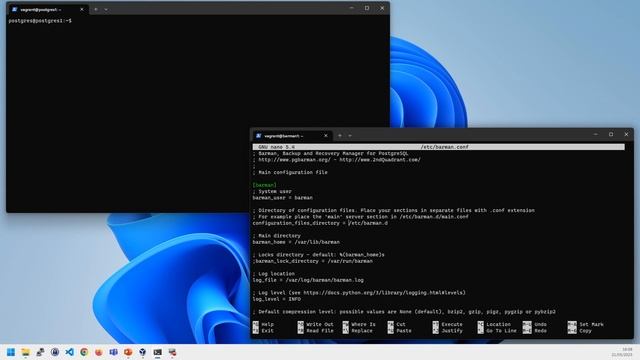Click the nano Help shortcut label

(x=268, y=324)
